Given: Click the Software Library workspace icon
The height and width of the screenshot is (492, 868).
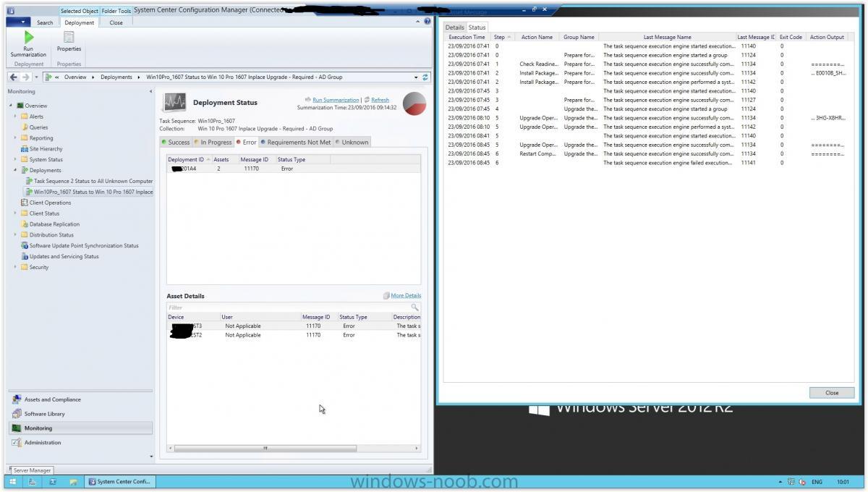Looking at the screenshot, I should point(17,414).
